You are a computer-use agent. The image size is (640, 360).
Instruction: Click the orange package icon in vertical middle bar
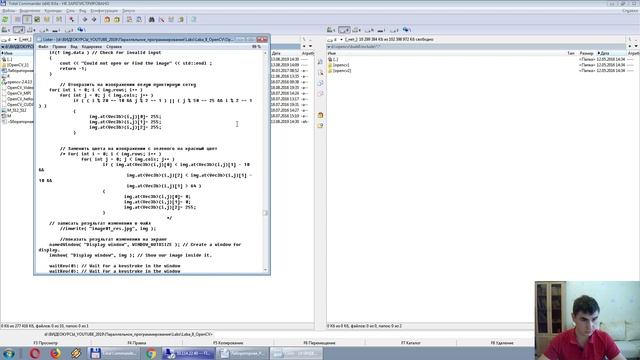[x=320, y=115]
